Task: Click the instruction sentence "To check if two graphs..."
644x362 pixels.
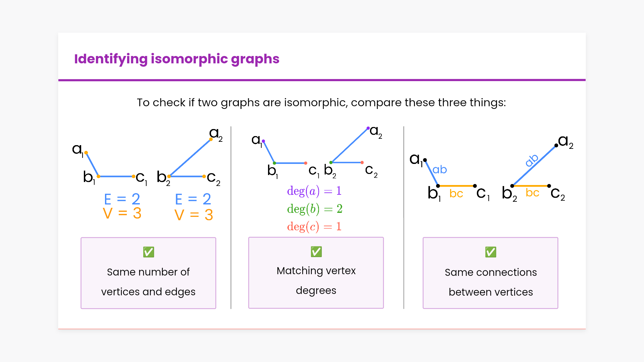Action: click(x=321, y=103)
